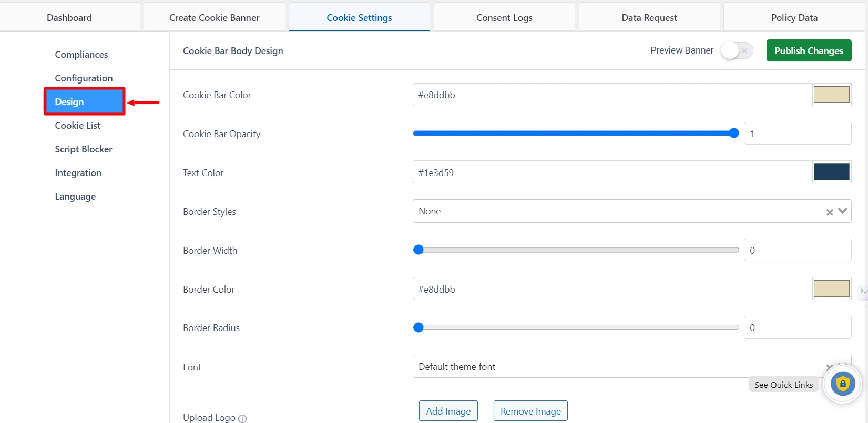
Task: Click the Publish Changes button
Action: pyautogui.click(x=809, y=50)
